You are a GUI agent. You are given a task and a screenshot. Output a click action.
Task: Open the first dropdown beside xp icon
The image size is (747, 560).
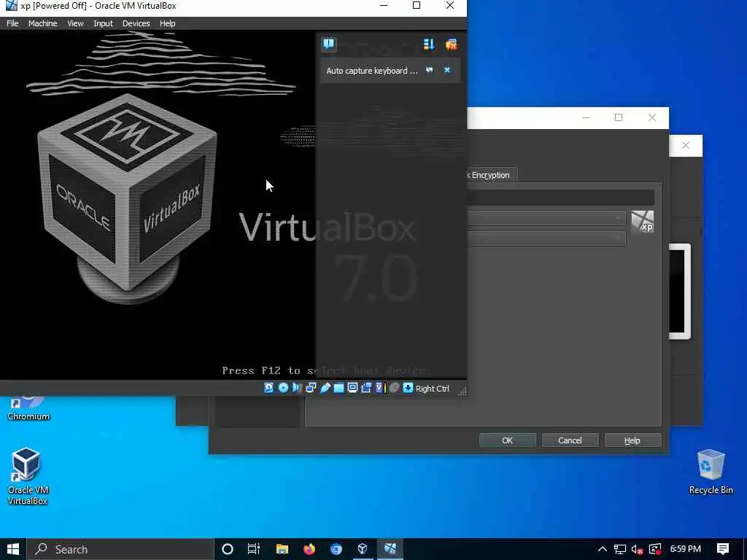[546, 218]
